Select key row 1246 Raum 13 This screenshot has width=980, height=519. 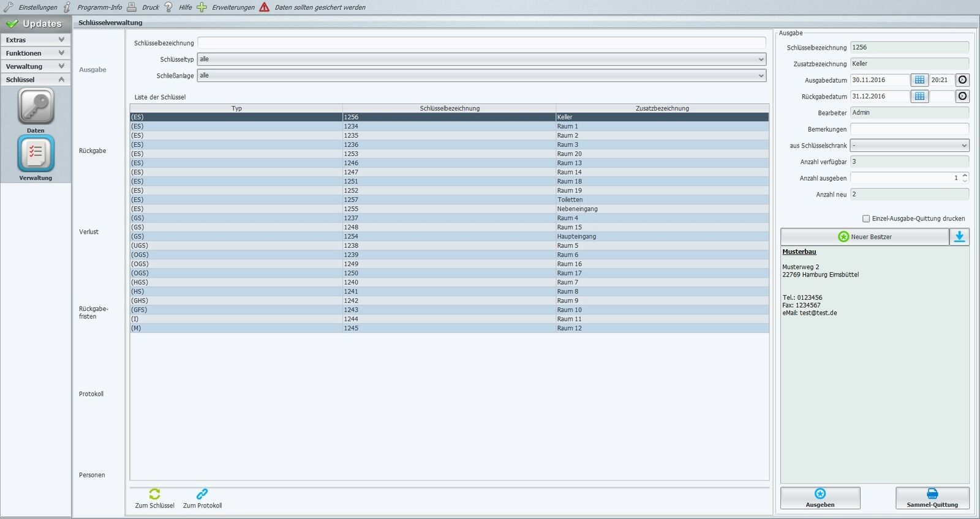click(x=450, y=163)
